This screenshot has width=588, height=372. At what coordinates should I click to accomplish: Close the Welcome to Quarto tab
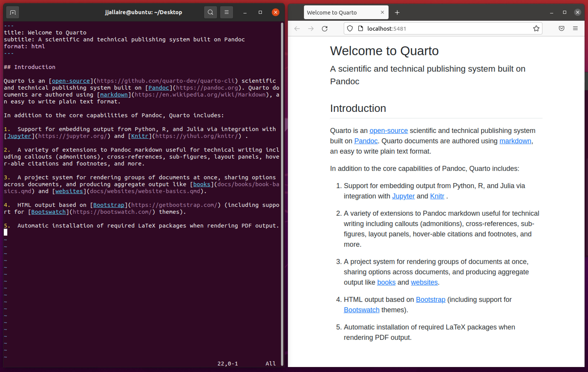(382, 12)
